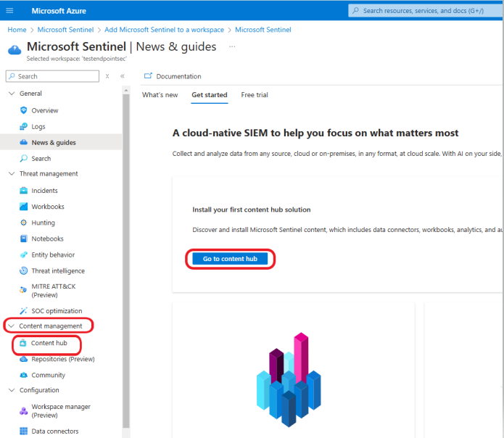
Task: Select the Get started tab
Action: click(210, 95)
